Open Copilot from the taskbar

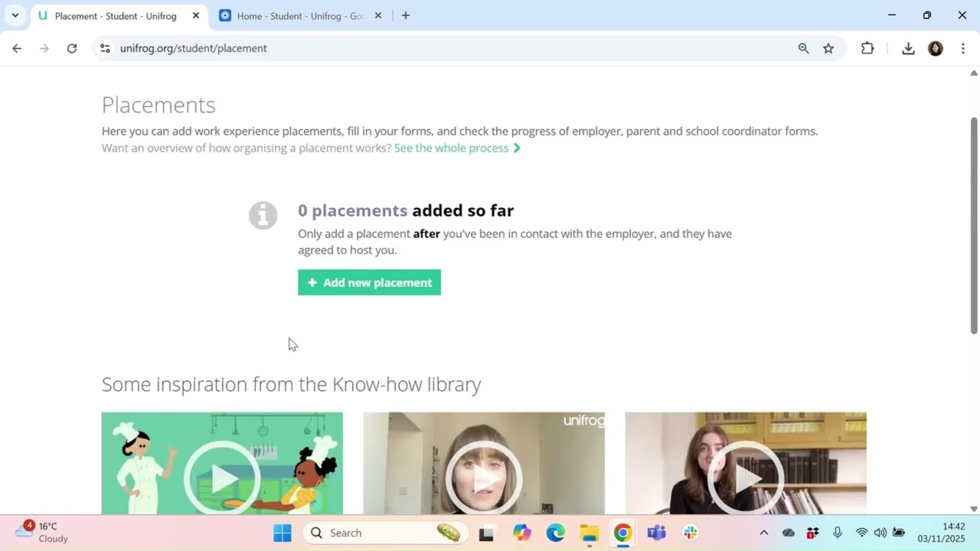coord(522,533)
